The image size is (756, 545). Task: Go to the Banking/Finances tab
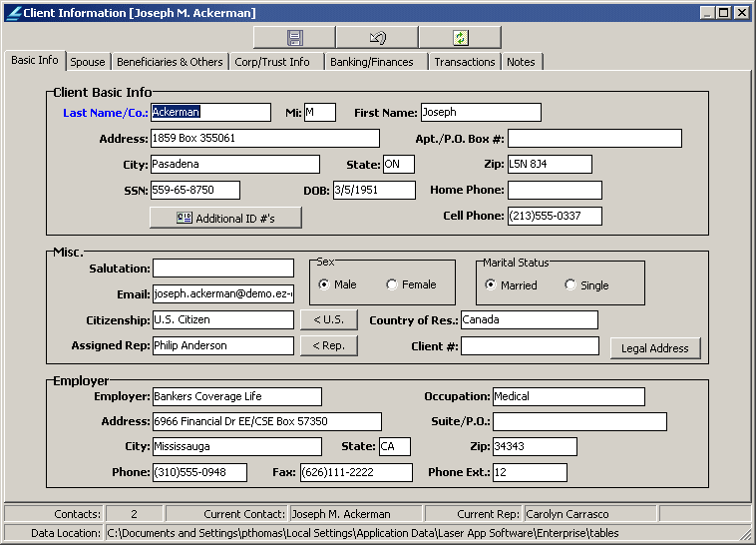(x=372, y=62)
